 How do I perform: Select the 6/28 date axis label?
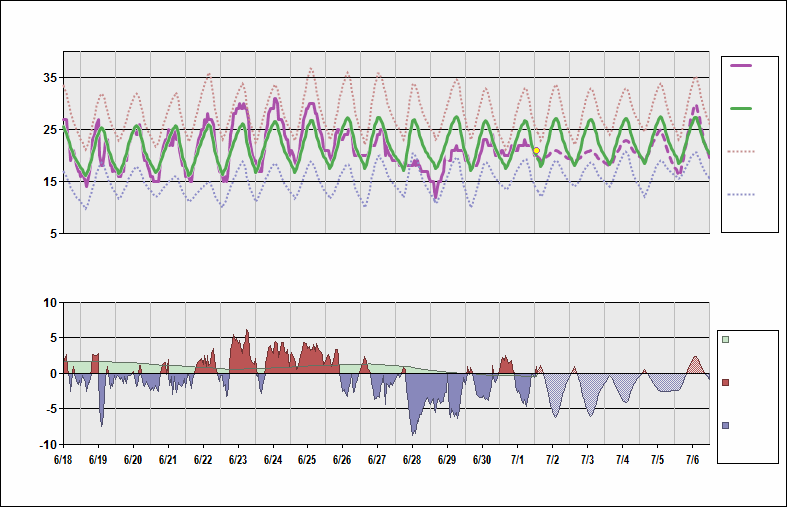point(412,460)
